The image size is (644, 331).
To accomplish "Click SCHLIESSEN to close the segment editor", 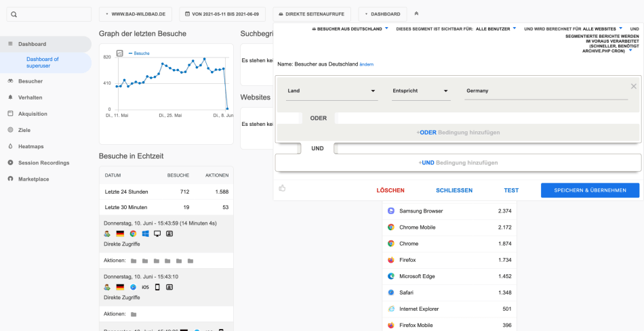I will [x=454, y=190].
